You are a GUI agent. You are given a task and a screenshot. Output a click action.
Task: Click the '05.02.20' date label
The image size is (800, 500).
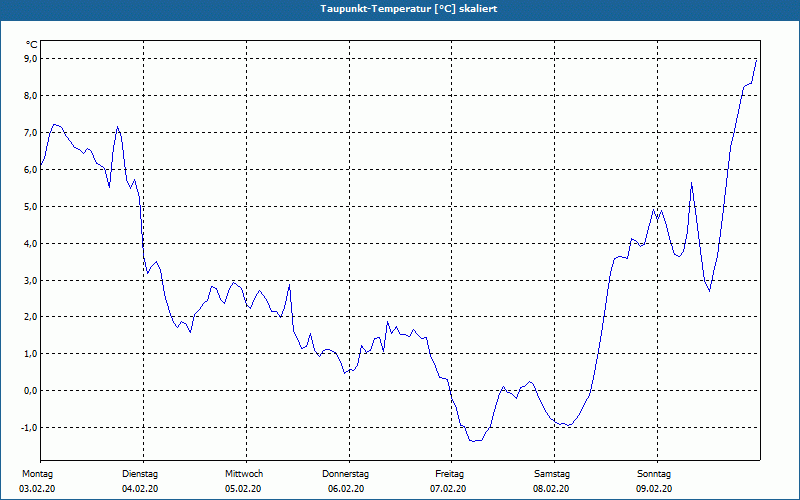[x=243, y=489]
